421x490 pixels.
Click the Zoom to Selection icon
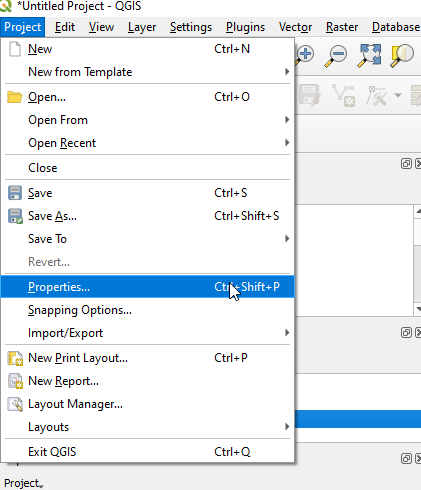click(x=402, y=56)
